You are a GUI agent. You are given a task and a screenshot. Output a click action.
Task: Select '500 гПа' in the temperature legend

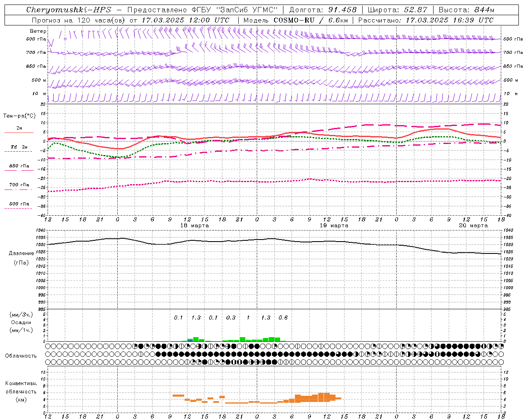19,204
